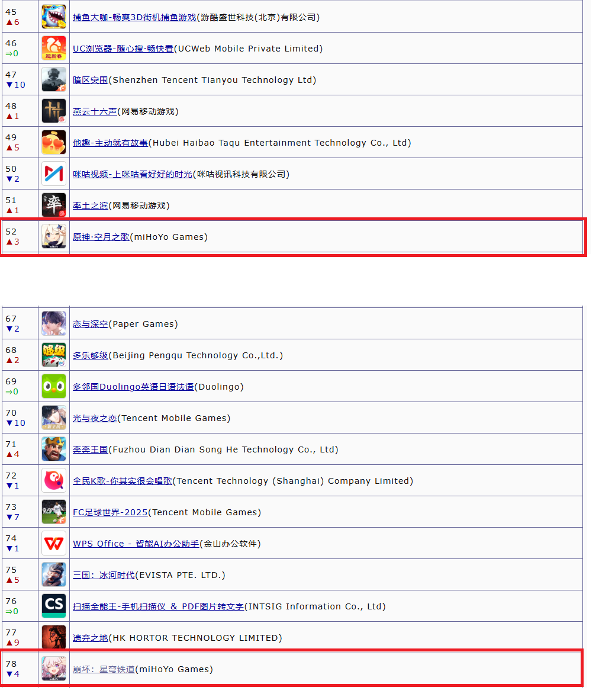
Task: Open the 率土之滨 link
Action: [x=91, y=206]
